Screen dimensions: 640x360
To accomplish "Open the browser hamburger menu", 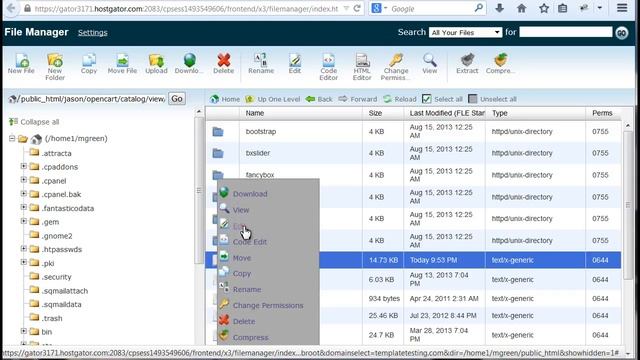I will click(622, 8).
